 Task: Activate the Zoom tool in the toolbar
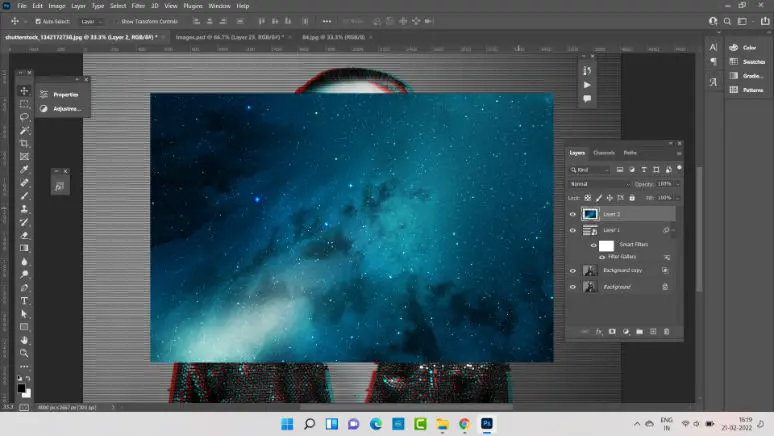tap(25, 353)
